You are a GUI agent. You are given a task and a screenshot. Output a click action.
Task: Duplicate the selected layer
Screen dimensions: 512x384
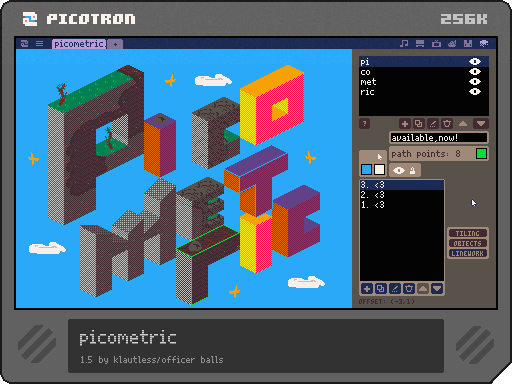coord(419,124)
